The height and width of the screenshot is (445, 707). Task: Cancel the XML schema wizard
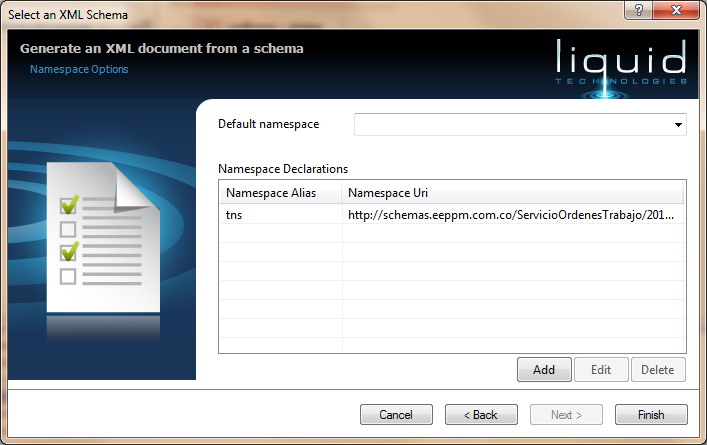396,414
